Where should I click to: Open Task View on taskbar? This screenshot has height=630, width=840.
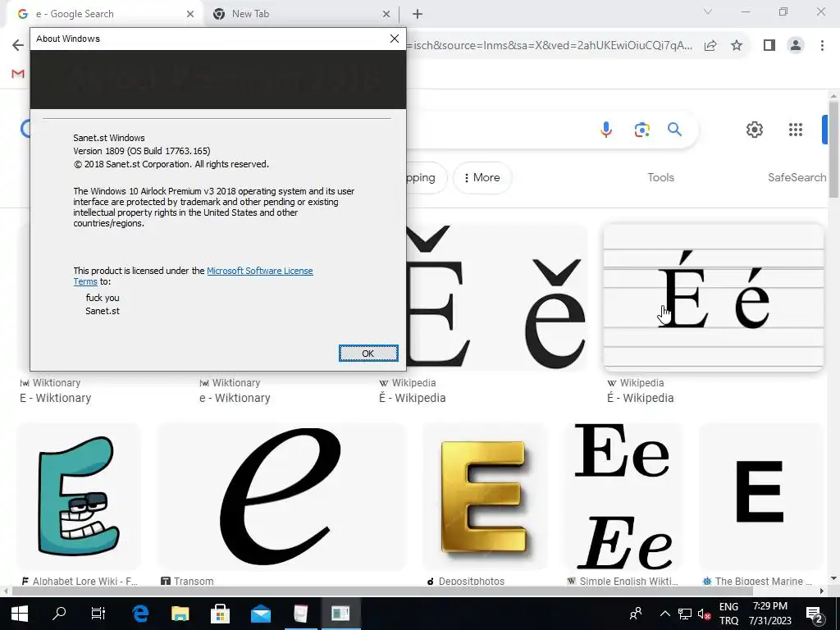[98, 614]
